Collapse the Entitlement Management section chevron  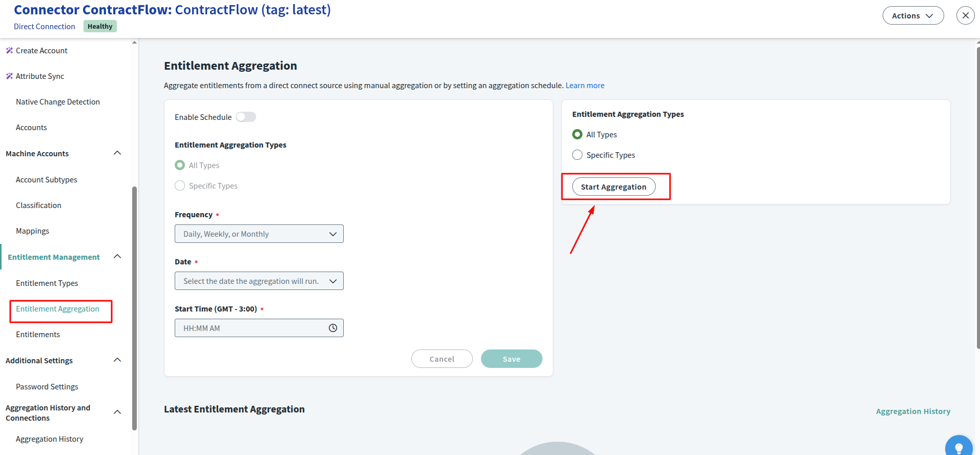tap(117, 257)
